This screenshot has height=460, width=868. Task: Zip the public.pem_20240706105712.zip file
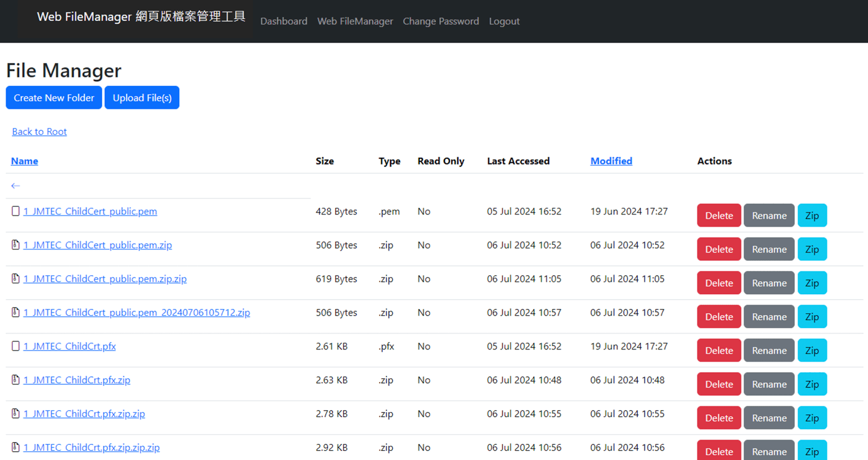(812, 317)
